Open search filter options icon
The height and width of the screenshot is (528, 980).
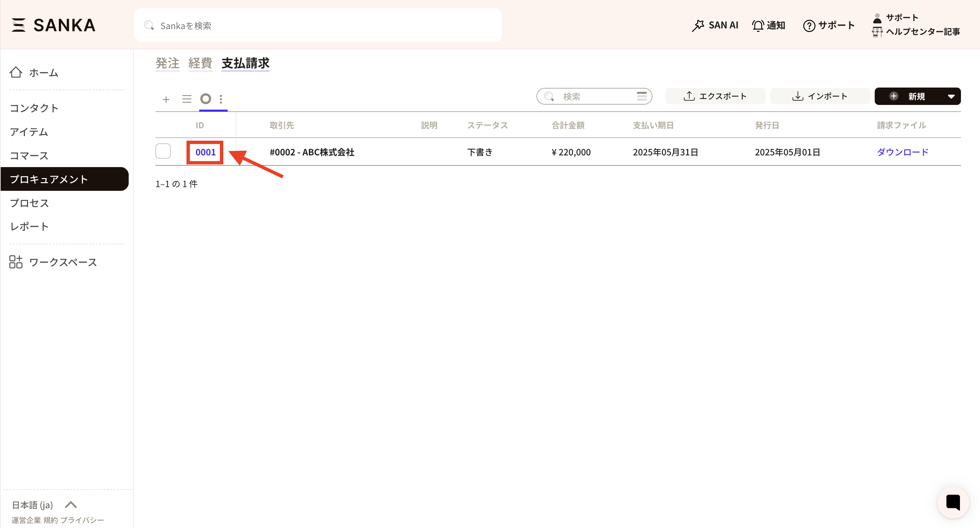641,96
